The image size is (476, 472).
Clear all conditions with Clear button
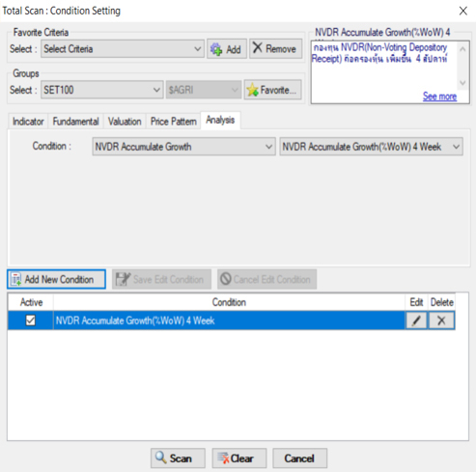click(239, 458)
